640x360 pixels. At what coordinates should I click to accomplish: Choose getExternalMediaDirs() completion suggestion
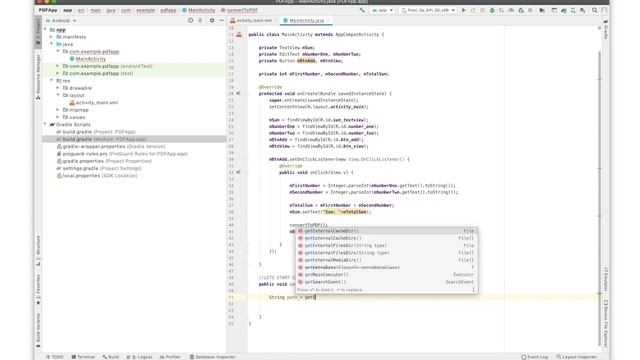pos(387,260)
